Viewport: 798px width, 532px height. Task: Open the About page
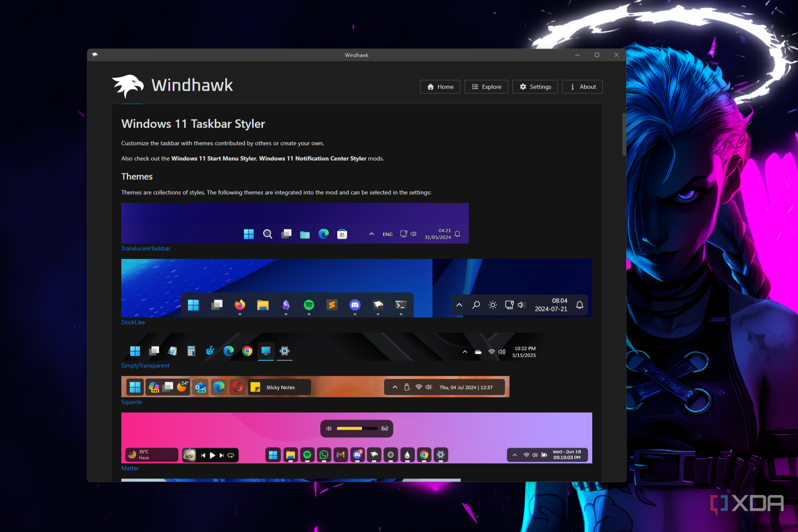pyautogui.click(x=582, y=87)
